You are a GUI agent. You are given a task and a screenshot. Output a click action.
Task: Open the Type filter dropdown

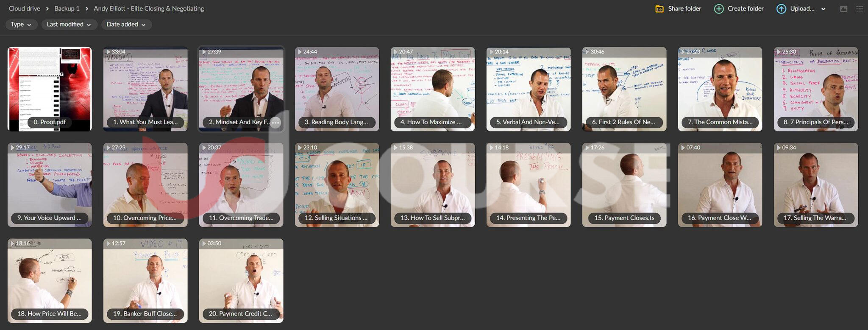21,25
